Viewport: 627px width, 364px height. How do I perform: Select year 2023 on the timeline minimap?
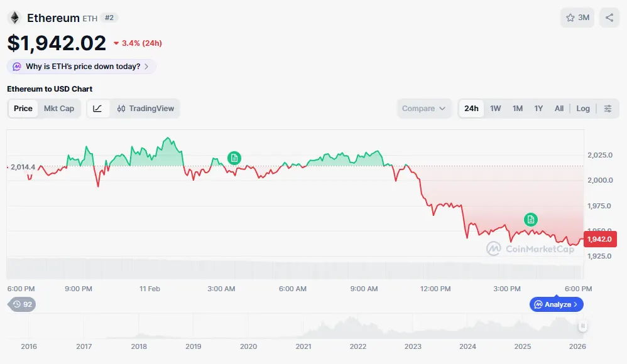pyautogui.click(x=413, y=346)
